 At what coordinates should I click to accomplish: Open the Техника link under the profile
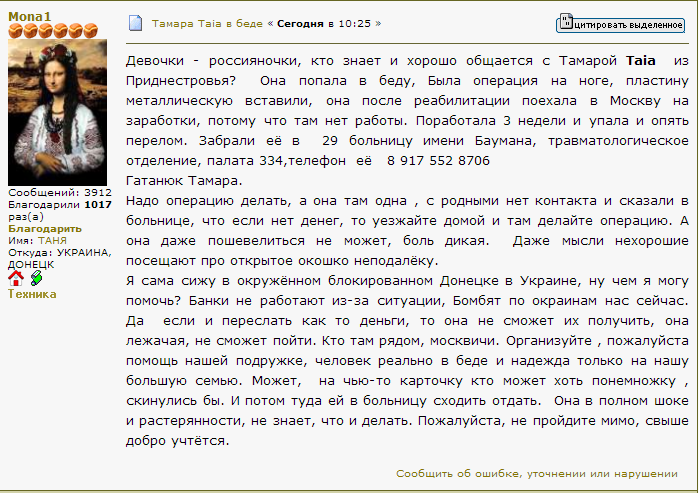32,294
